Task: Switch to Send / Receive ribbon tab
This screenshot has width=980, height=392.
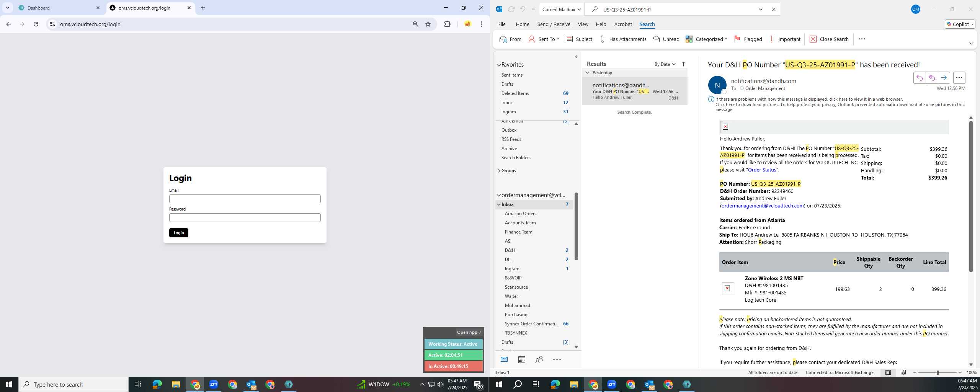Action: click(554, 24)
